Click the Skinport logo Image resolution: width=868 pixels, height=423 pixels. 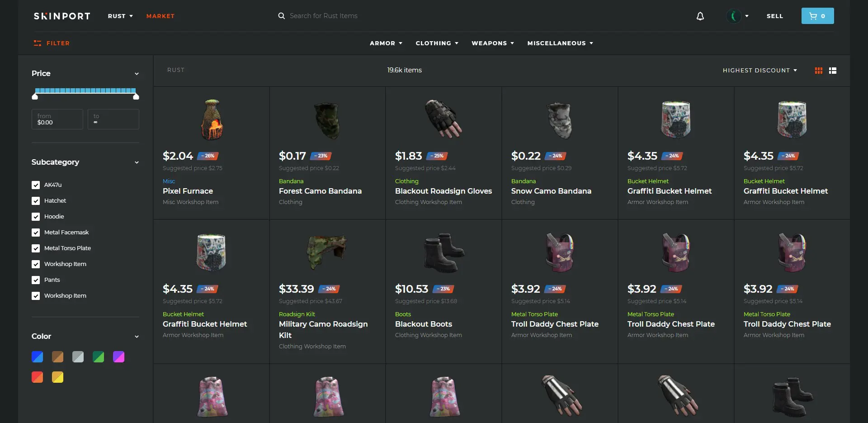click(x=62, y=16)
